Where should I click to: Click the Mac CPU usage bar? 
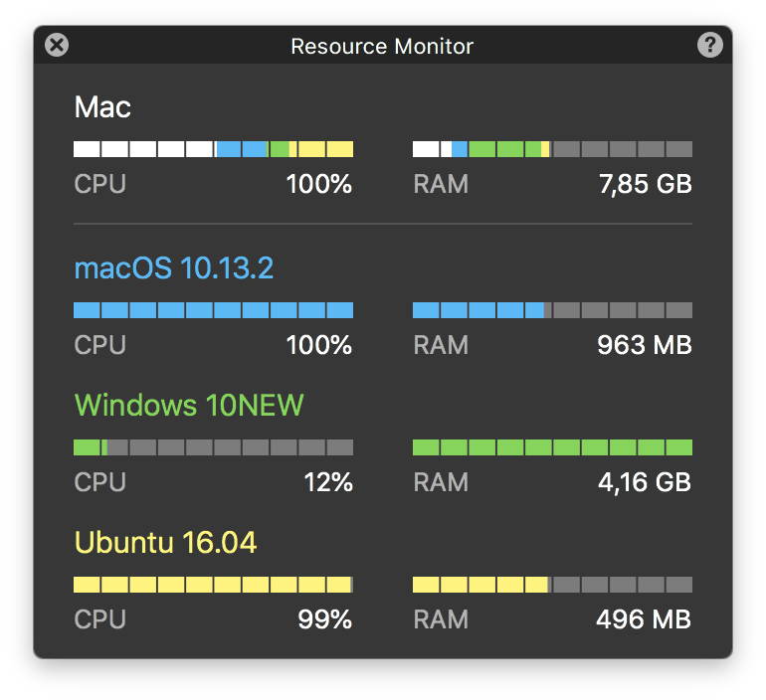[x=214, y=149]
